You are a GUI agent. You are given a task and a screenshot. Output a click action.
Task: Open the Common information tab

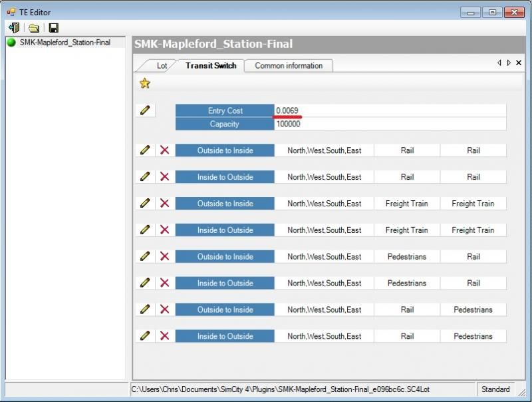tap(289, 65)
